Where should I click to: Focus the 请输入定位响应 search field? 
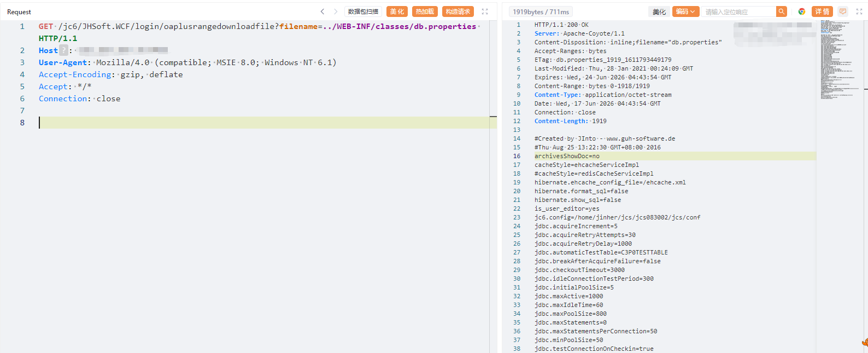click(x=739, y=11)
